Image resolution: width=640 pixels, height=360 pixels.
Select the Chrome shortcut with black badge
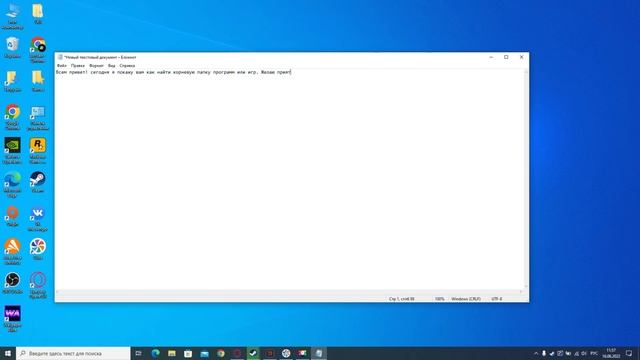[x=38, y=50]
